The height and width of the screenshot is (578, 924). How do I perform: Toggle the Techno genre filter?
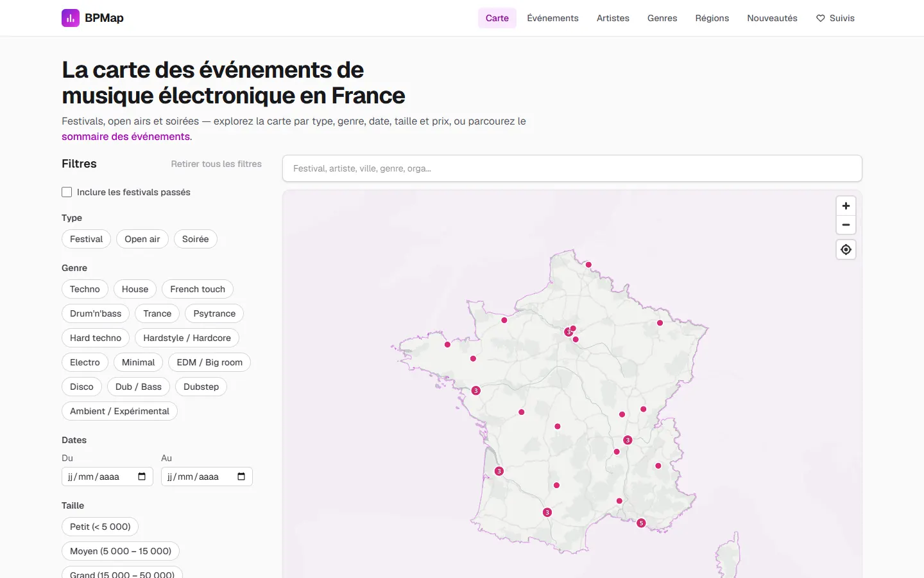pyautogui.click(x=85, y=289)
